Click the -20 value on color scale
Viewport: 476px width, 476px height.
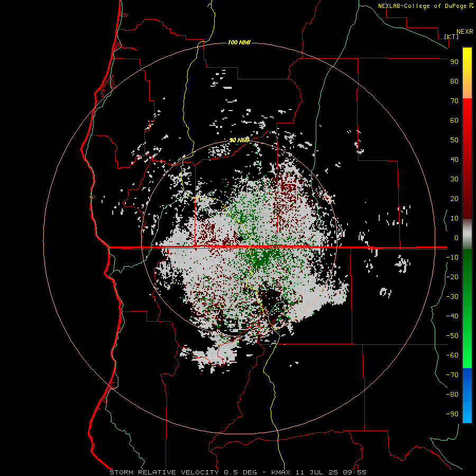452,277
